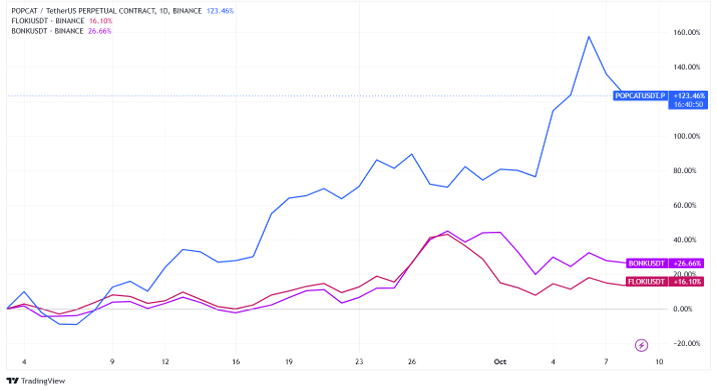Click the +123.46% blue price tag
Image resolution: width=717 pixels, height=391 pixels.
click(x=688, y=96)
